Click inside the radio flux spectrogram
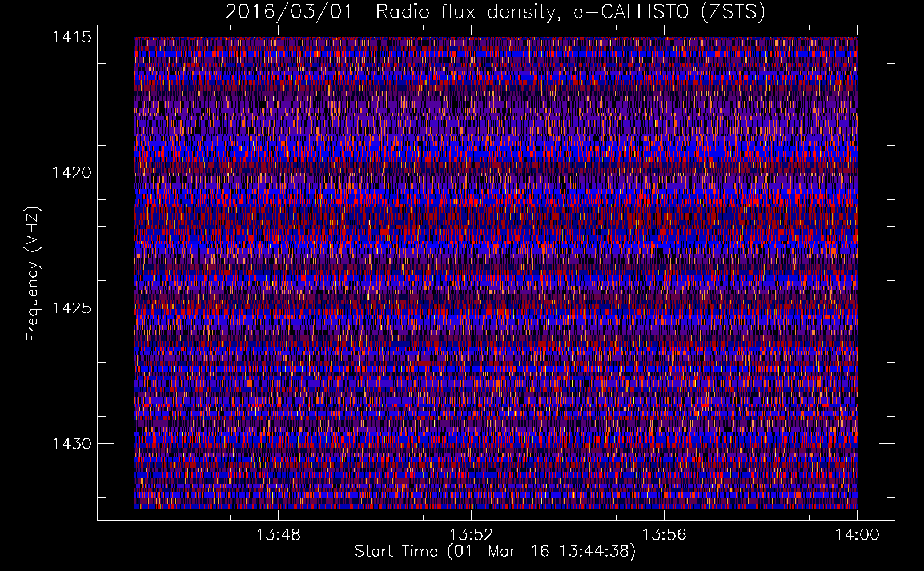Screen dimensions: 924x571 [x=496, y=272]
